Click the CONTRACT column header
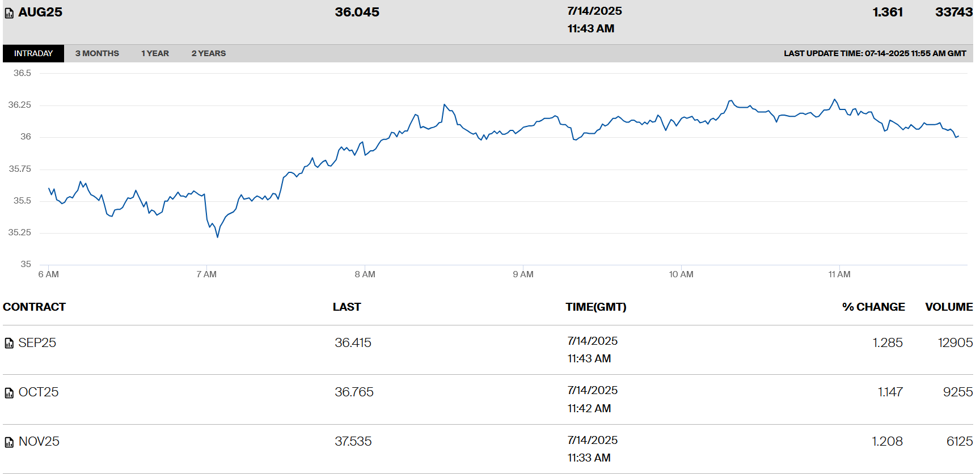 point(35,307)
